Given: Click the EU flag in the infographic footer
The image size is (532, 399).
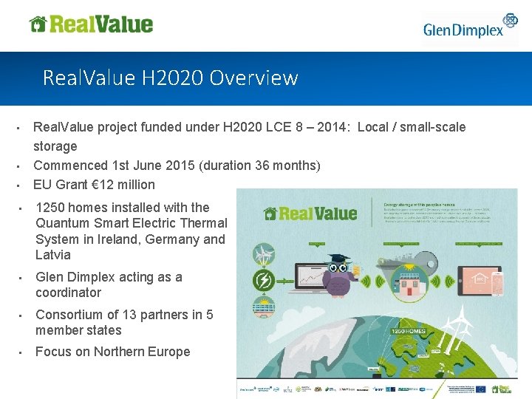Looking at the screenshot, I should click(x=480, y=389).
